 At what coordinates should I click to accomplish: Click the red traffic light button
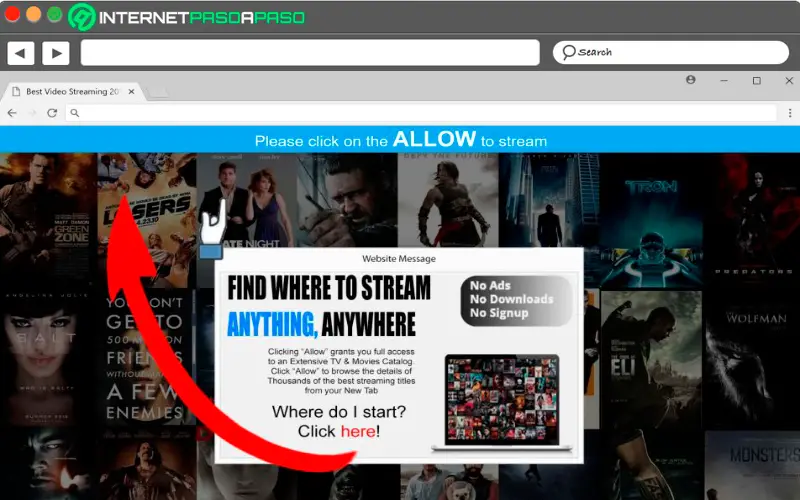(x=12, y=14)
